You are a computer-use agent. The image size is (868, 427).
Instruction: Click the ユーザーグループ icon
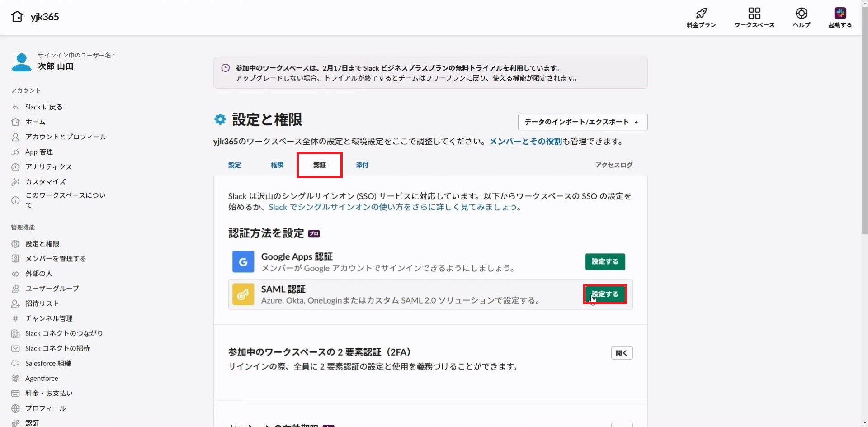pos(15,289)
